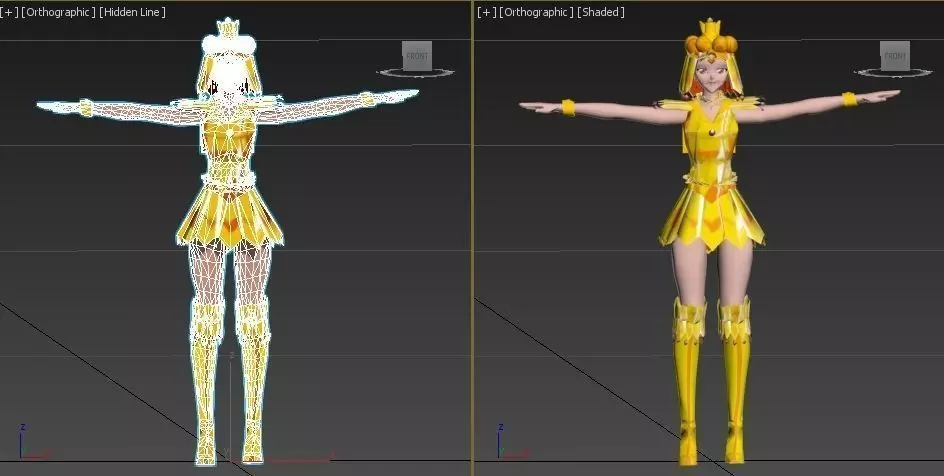
Task: Open [+] general menu of Shaded viewport
Action: [x=486, y=12]
